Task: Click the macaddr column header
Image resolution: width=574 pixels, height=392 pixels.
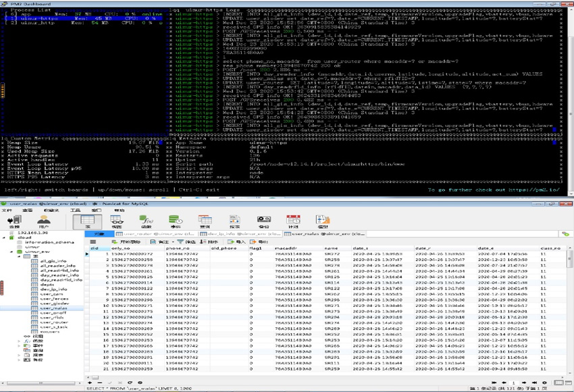Action: [x=298, y=248]
